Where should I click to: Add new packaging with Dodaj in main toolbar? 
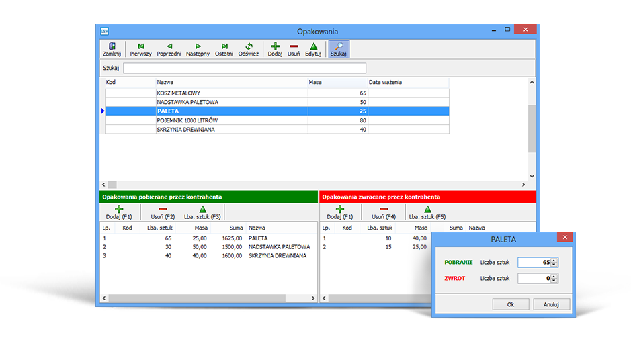(275, 49)
